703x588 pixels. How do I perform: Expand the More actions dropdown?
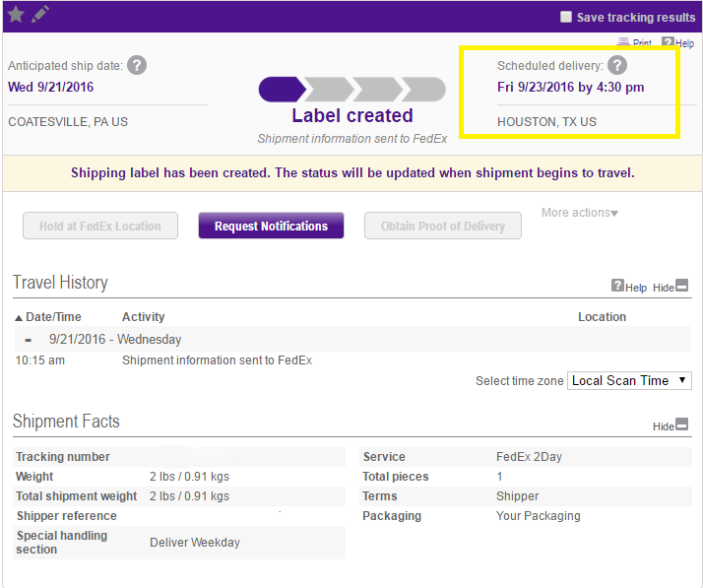(580, 213)
